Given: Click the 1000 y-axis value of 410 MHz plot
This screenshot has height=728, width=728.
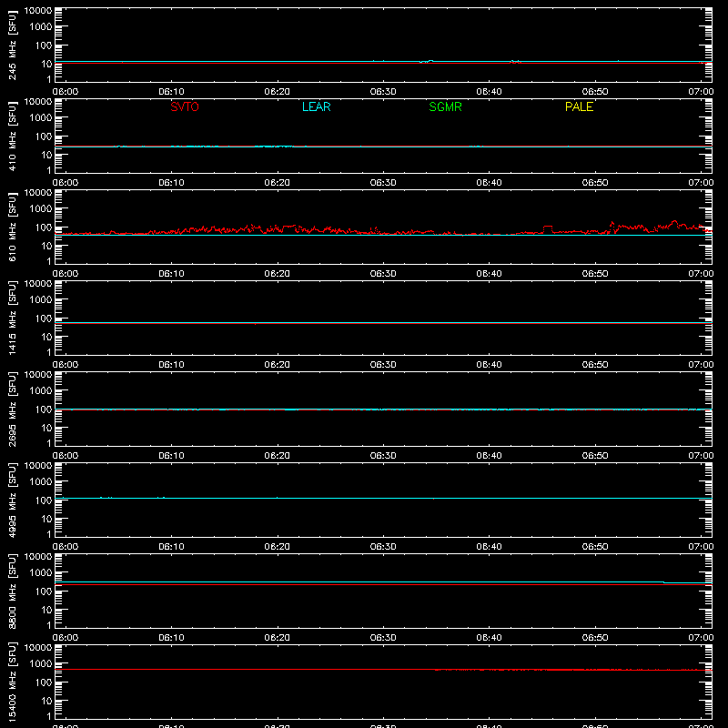Looking at the screenshot, I should click(41, 117).
